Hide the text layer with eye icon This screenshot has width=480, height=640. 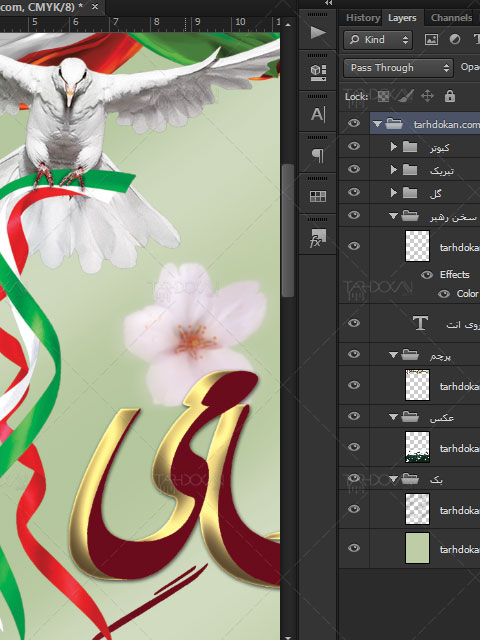coord(354,323)
